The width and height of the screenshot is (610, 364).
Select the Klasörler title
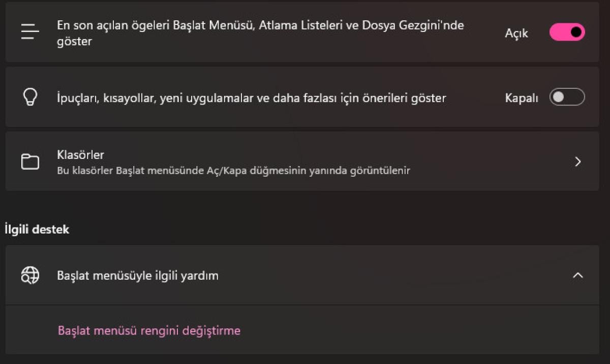coord(80,154)
